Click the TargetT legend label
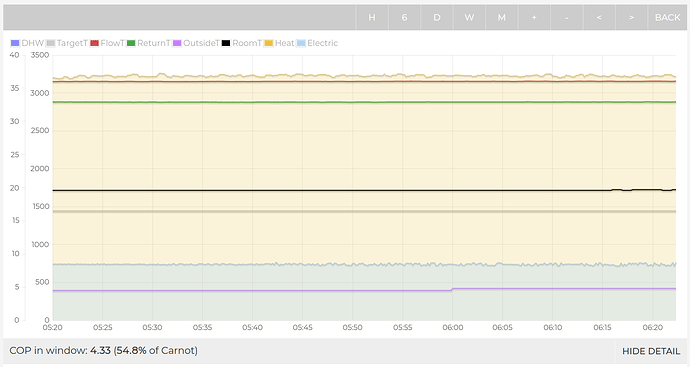The height and width of the screenshot is (367, 690). (x=72, y=43)
